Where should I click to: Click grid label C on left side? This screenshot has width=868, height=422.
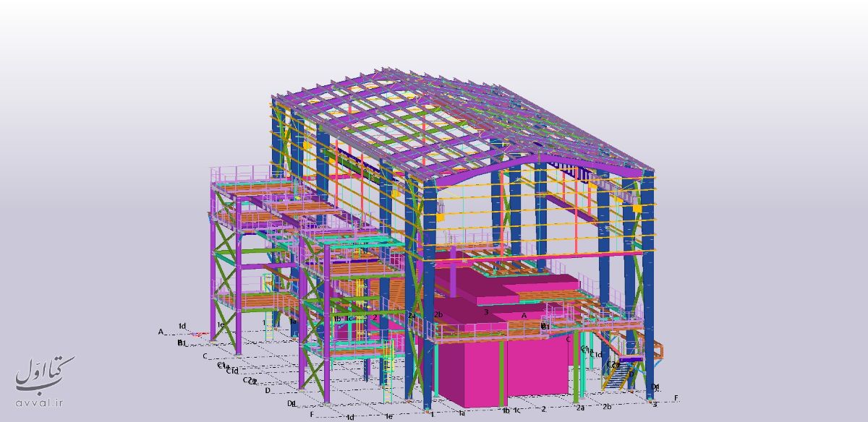tap(205, 356)
